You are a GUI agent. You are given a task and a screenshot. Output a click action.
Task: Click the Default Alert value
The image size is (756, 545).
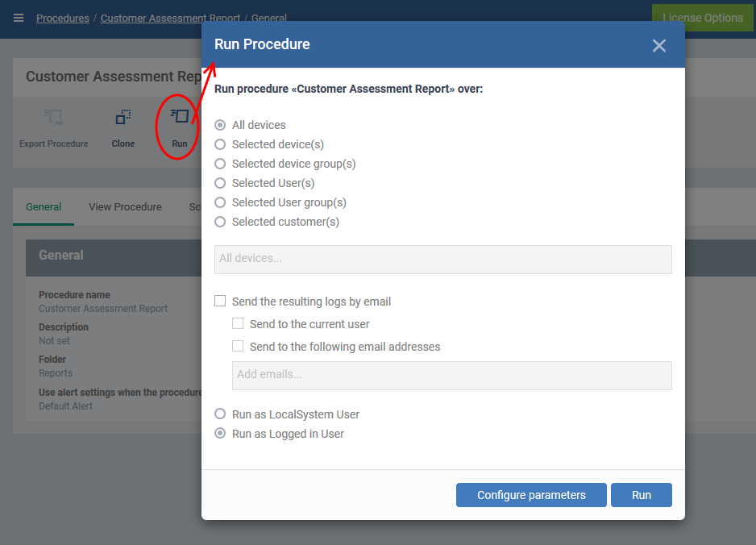tap(65, 406)
